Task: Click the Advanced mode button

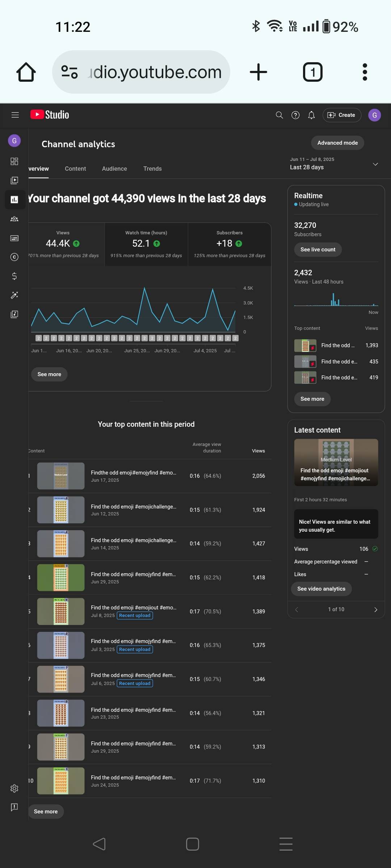Action: [x=337, y=143]
